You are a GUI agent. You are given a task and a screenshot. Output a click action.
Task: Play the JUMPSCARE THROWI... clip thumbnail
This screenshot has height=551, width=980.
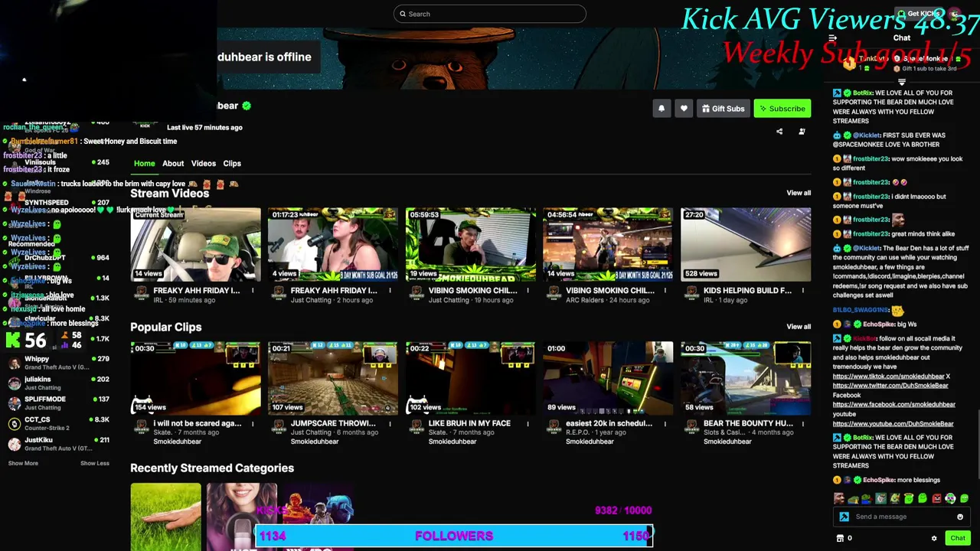333,378
